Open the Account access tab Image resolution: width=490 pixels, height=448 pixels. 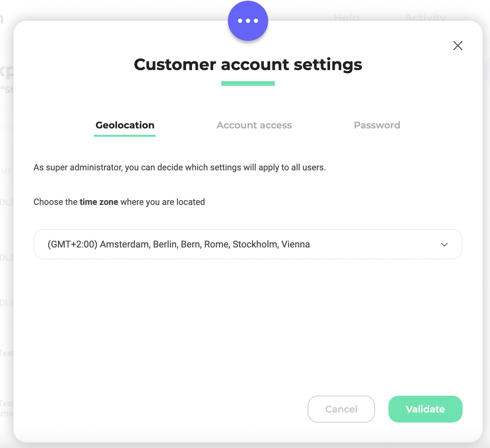click(x=254, y=125)
